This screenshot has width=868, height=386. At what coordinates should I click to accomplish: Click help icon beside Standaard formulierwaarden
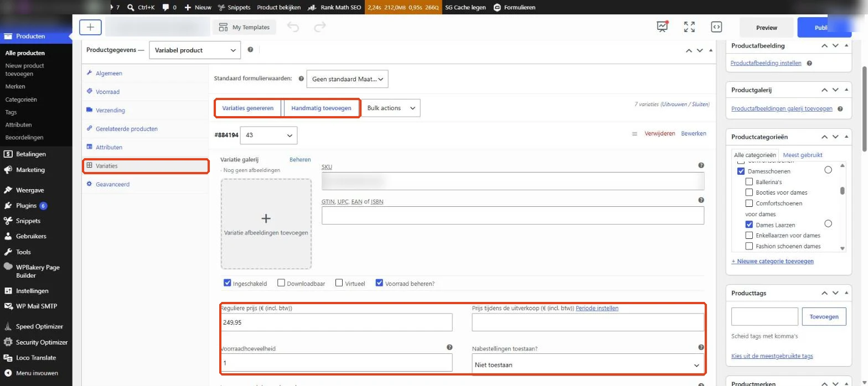(x=301, y=79)
